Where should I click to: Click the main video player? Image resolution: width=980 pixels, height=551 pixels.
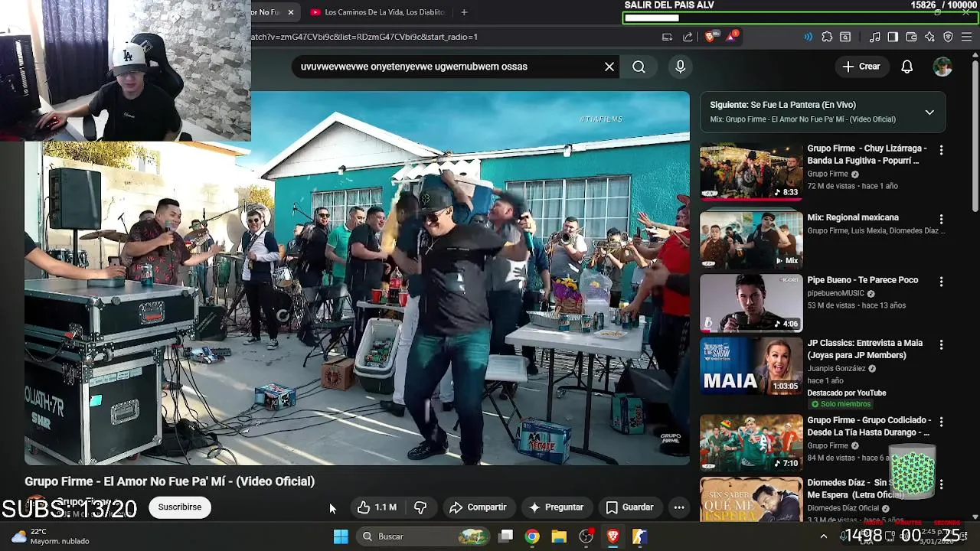coord(357,279)
